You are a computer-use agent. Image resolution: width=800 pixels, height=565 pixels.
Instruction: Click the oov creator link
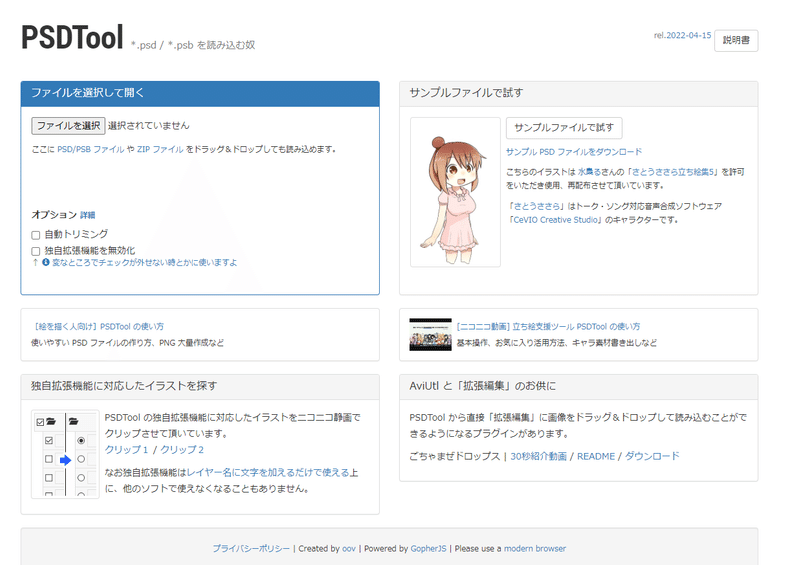[348, 549]
